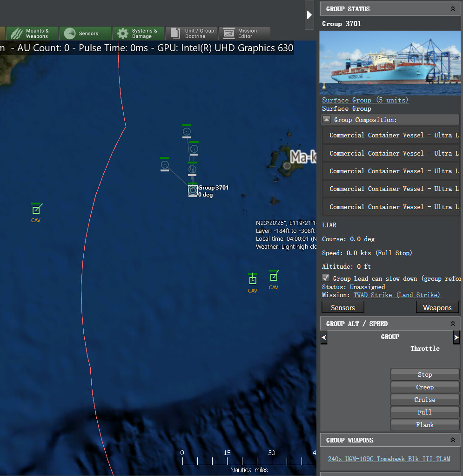This screenshot has width=463, height=476.
Task: Click the Nautical miles scale bar
Action: pos(248,462)
